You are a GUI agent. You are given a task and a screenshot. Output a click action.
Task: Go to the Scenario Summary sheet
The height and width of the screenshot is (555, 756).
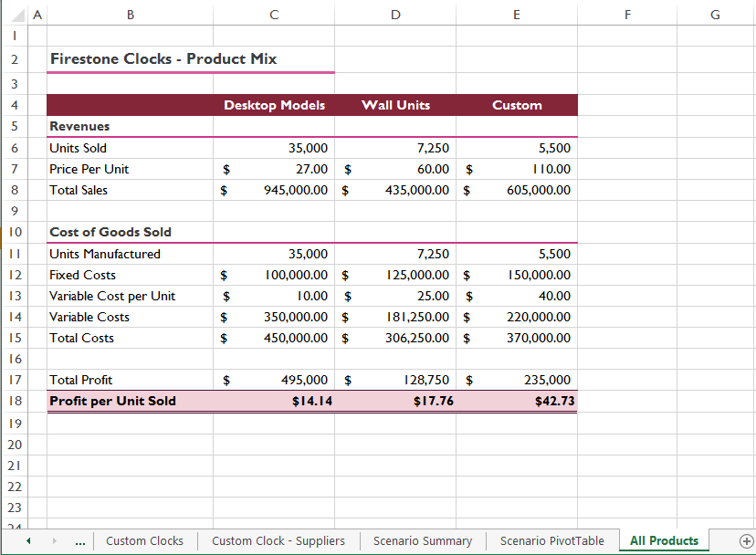point(423,541)
